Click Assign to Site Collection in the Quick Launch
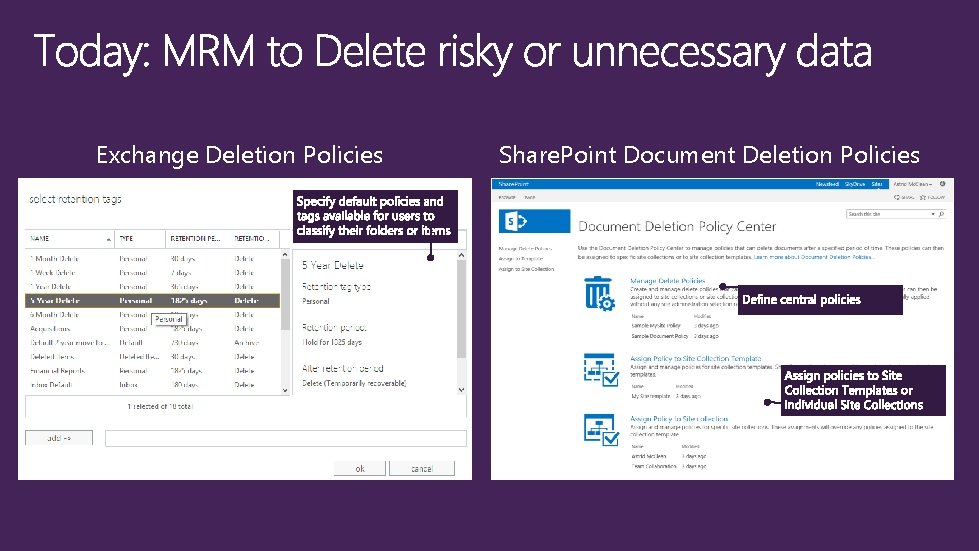The image size is (979, 551). click(x=526, y=269)
